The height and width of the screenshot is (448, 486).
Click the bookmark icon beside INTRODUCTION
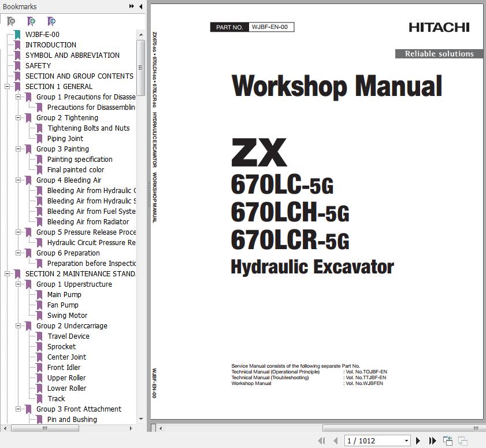(x=17, y=45)
